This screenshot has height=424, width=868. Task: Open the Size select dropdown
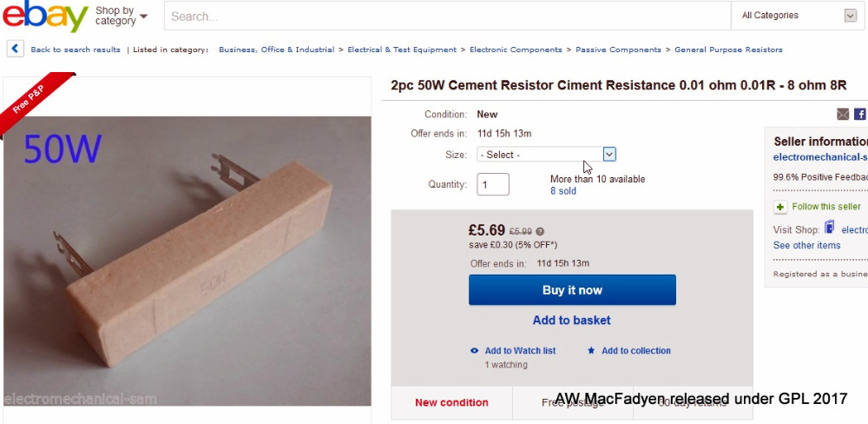(547, 155)
